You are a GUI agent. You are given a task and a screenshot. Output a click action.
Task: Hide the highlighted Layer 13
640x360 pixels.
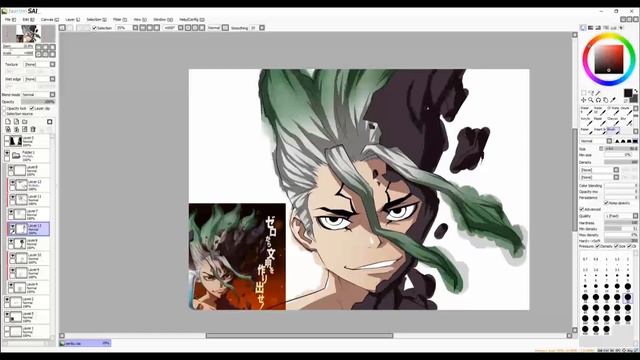coord(12,226)
